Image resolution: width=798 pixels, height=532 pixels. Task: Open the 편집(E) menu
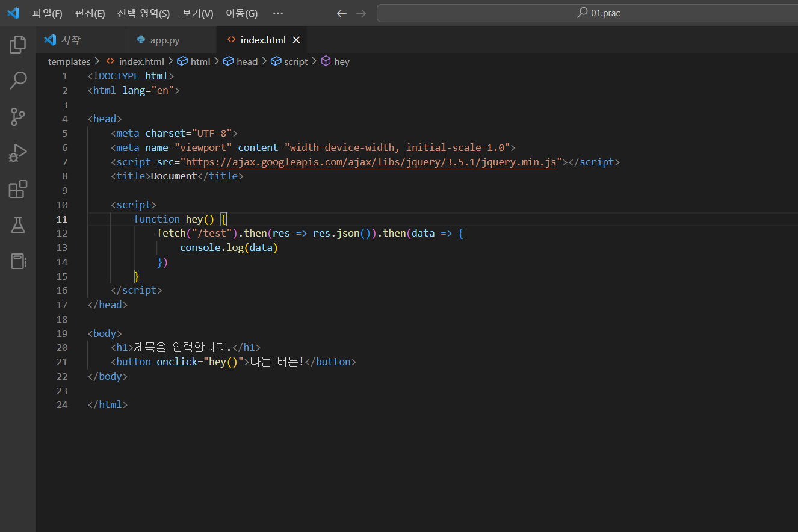[90, 13]
